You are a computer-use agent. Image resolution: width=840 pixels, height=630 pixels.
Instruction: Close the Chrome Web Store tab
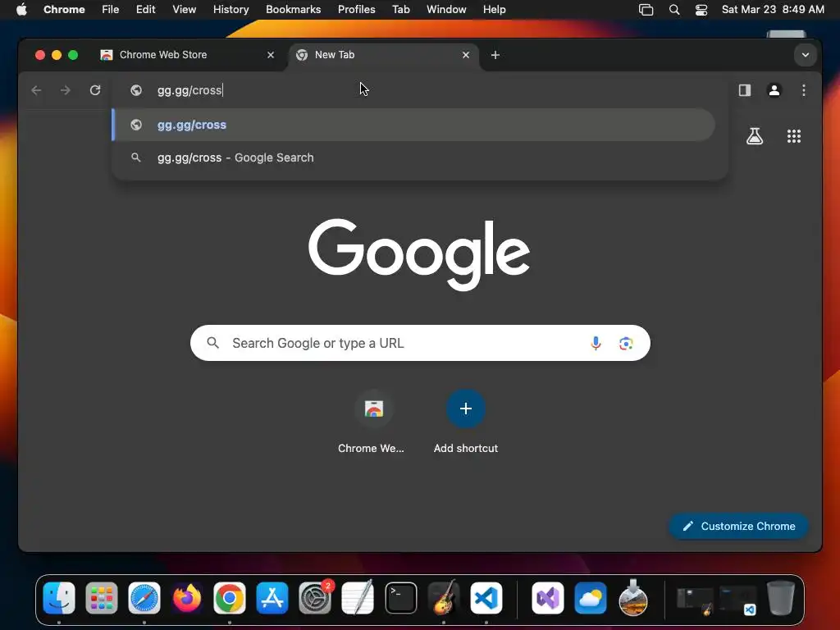coord(271,55)
